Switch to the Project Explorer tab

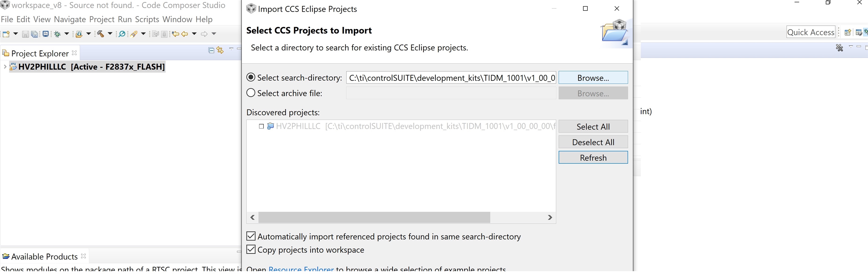(x=40, y=53)
